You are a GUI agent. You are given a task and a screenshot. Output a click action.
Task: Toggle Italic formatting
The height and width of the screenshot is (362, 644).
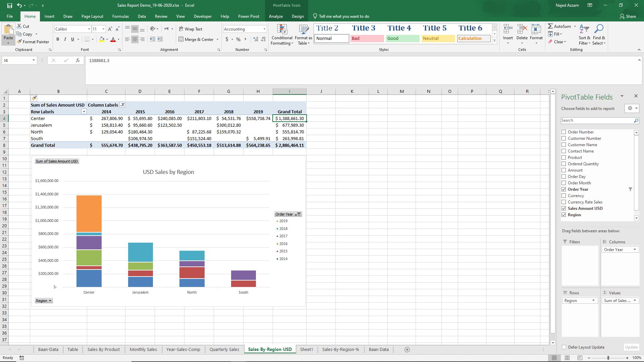65,39
